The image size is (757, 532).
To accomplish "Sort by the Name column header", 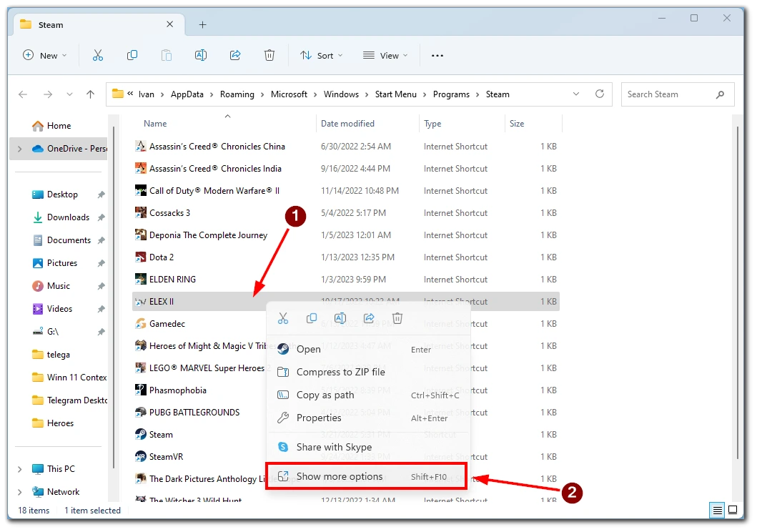I will tap(224, 124).
